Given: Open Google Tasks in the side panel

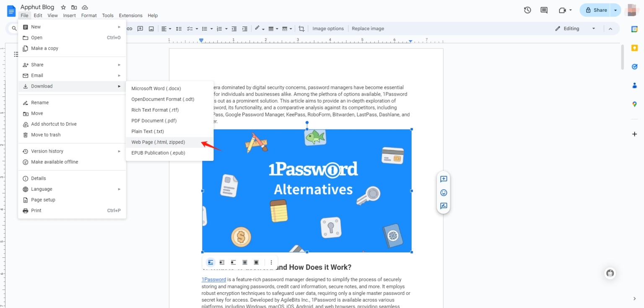Looking at the screenshot, I should (x=634, y=66).
